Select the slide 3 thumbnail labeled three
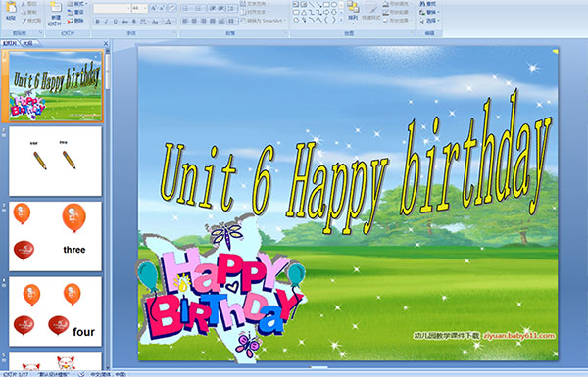This screenshot has width=588, height=377. tap(55, 236)
